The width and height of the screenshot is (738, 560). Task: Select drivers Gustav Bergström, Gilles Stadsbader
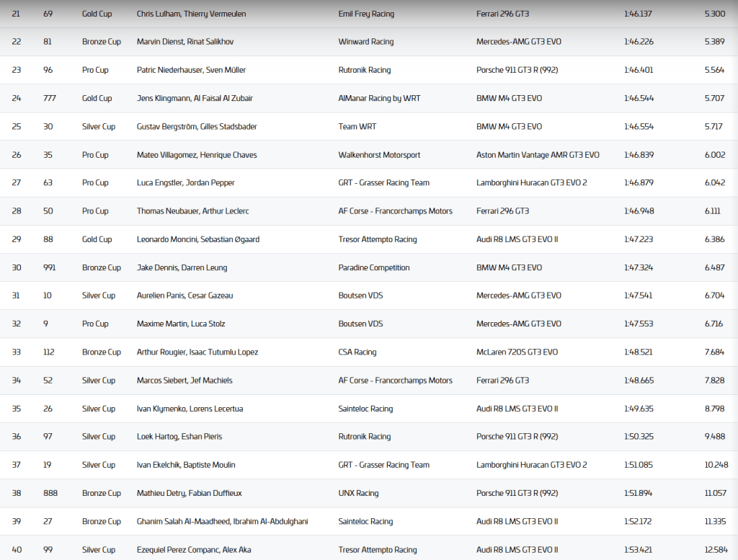coord(197,126)
